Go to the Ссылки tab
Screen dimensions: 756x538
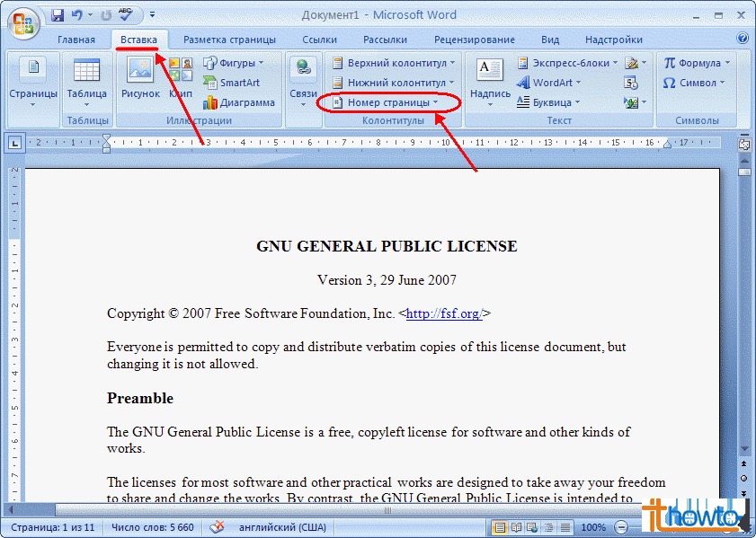(x=319, y=40)
